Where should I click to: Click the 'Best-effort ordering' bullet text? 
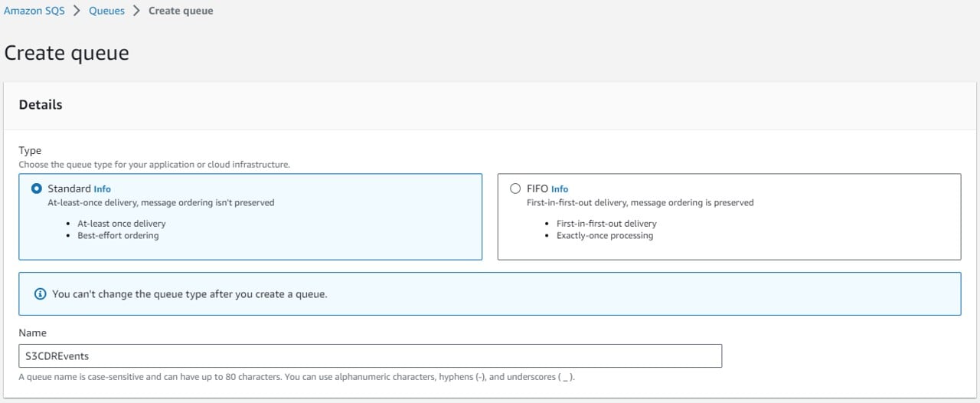pos(118,235)
